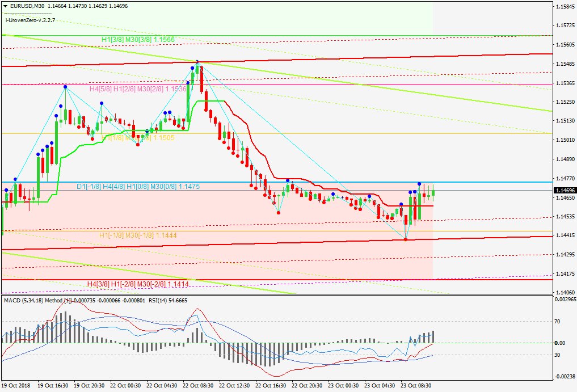Select price scale value 1.14890
Viewport: 577px width, 392px height.
coord(565,159)
